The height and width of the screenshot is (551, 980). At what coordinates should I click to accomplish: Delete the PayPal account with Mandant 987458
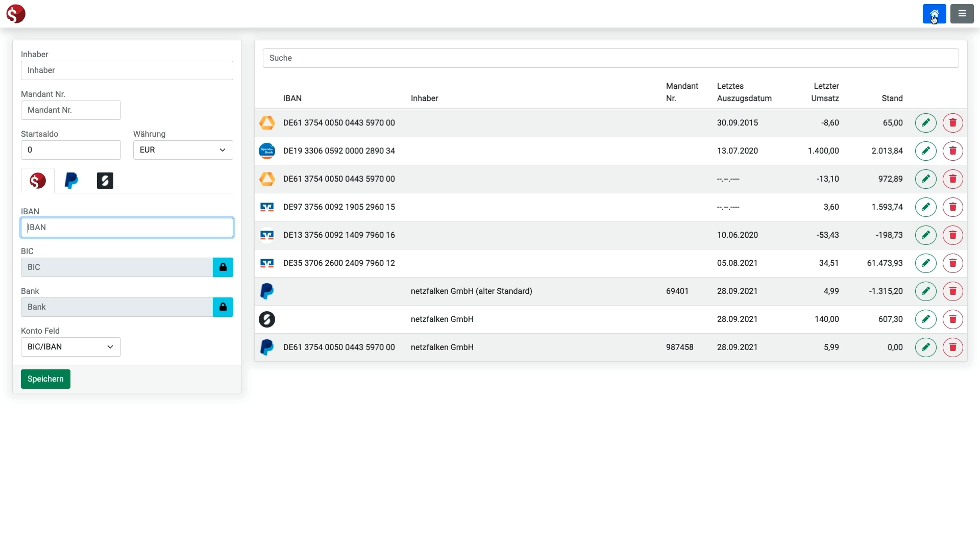pyautogui.click(x=952, y=347)
